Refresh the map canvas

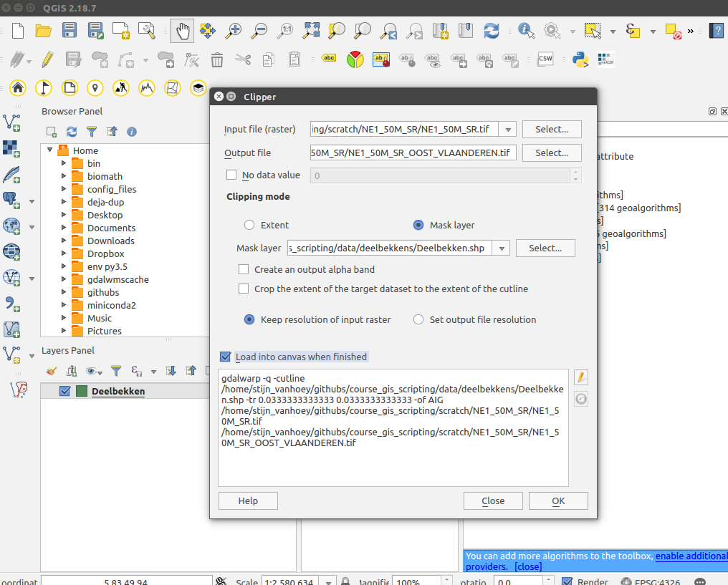492,31
